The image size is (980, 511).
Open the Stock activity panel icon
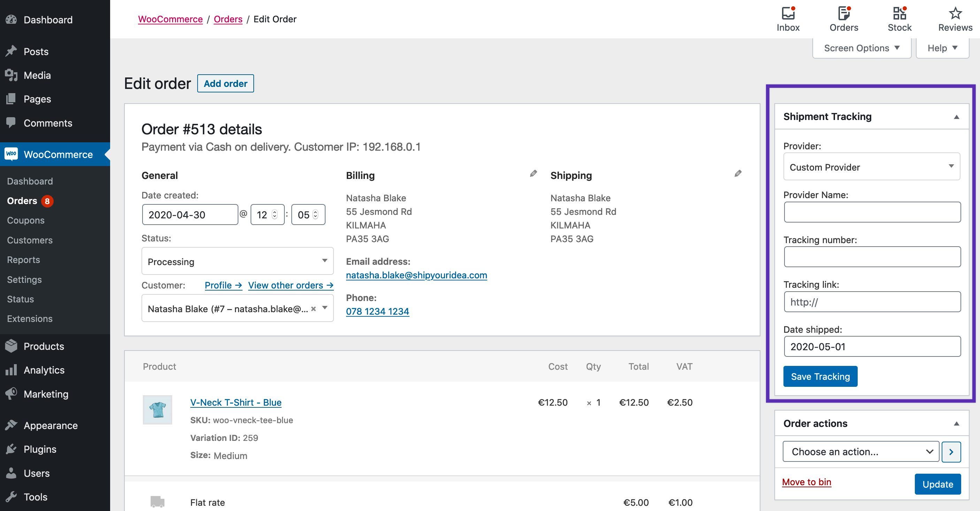click(x=899, y=13)
